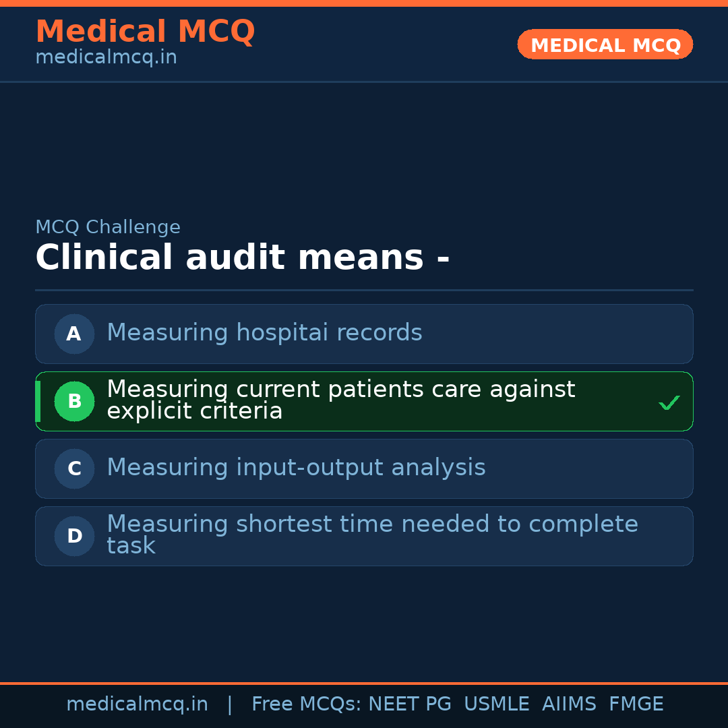The image size is (728, 728).
Task: Click the green checkmark on option B
Action: click(669, 402)
